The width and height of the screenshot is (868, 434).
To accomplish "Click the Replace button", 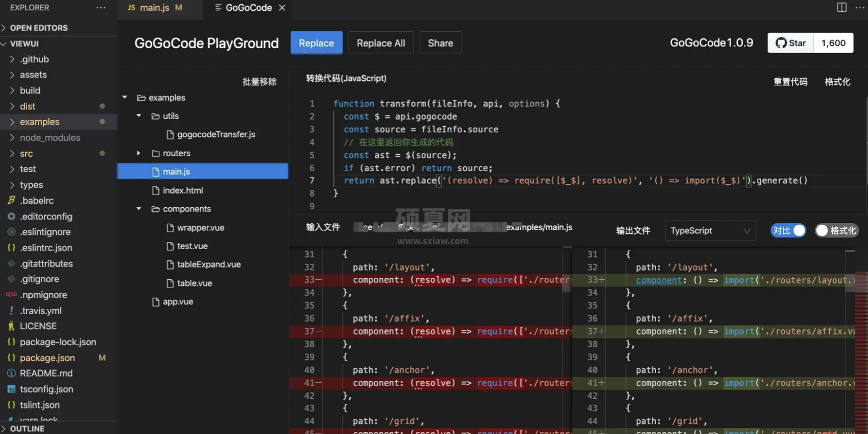I will tap(317, 43).
